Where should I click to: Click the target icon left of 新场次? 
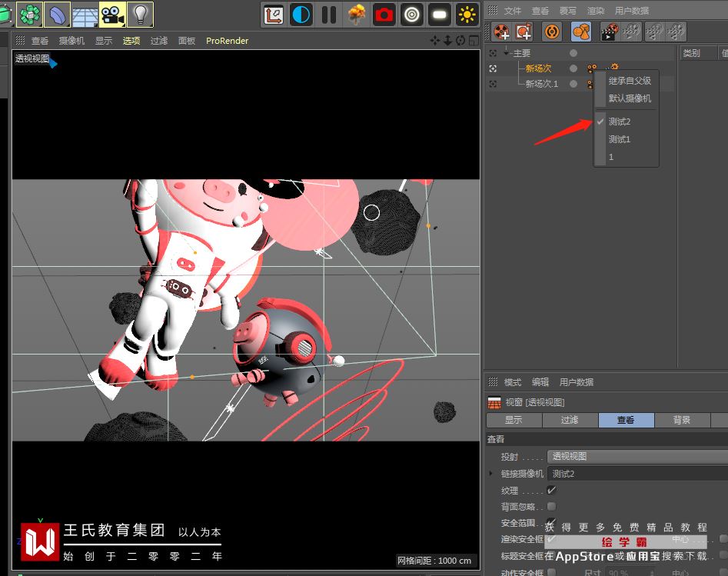point(493,68)
